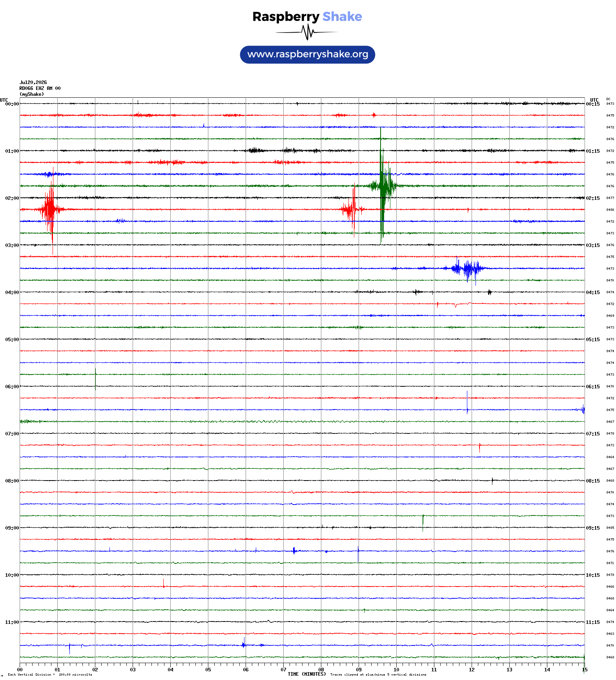Image resolution: width=616 pixels, height=680 pixels.
Task: Click the large green seismic burst on the 01:45 trace
Action: click(x=383, y=186)
